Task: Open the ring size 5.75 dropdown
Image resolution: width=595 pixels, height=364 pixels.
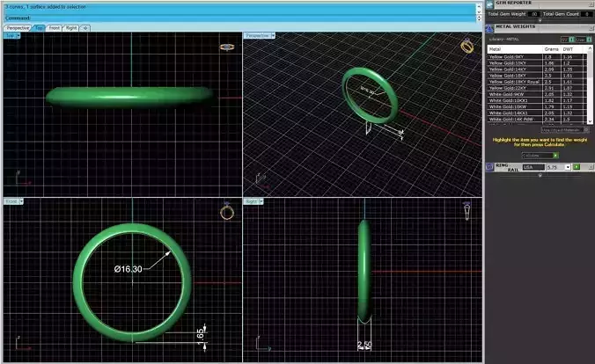Action: tap(568, 167)
